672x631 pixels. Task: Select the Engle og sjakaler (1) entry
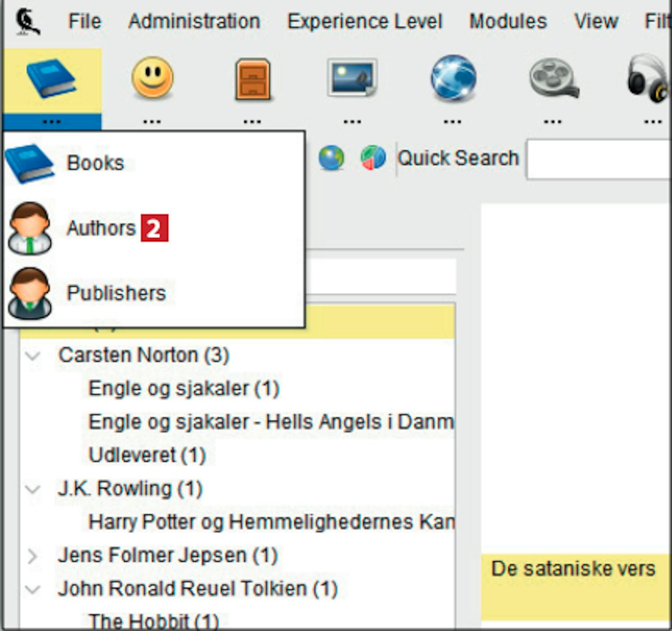click(184, 388)
